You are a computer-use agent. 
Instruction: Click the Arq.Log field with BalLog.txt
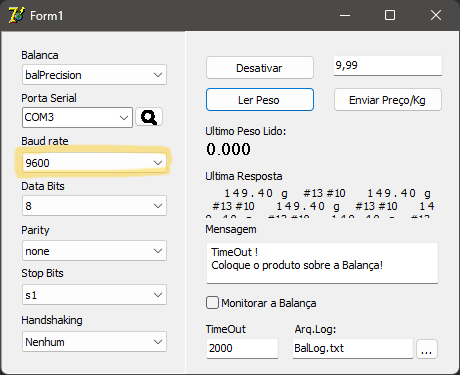[353, 348]
